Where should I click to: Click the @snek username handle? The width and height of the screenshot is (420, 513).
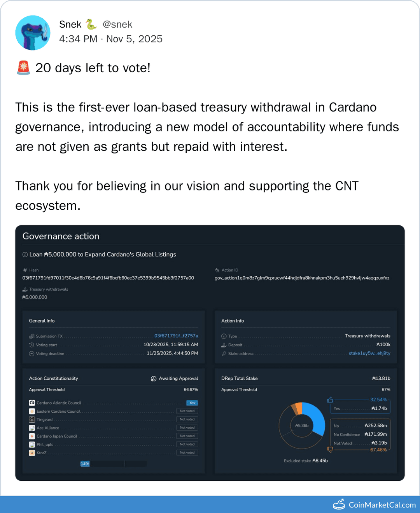tap(117, 24)
